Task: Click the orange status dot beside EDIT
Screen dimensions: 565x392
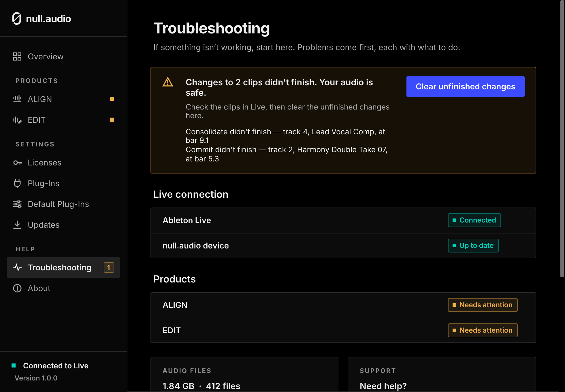Action: click(x=112, y=120)
